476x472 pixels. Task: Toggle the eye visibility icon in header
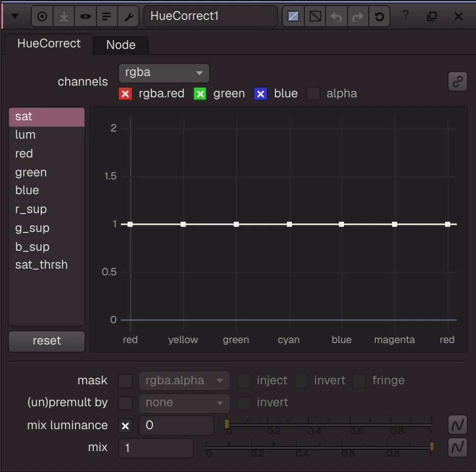[85, 16]
